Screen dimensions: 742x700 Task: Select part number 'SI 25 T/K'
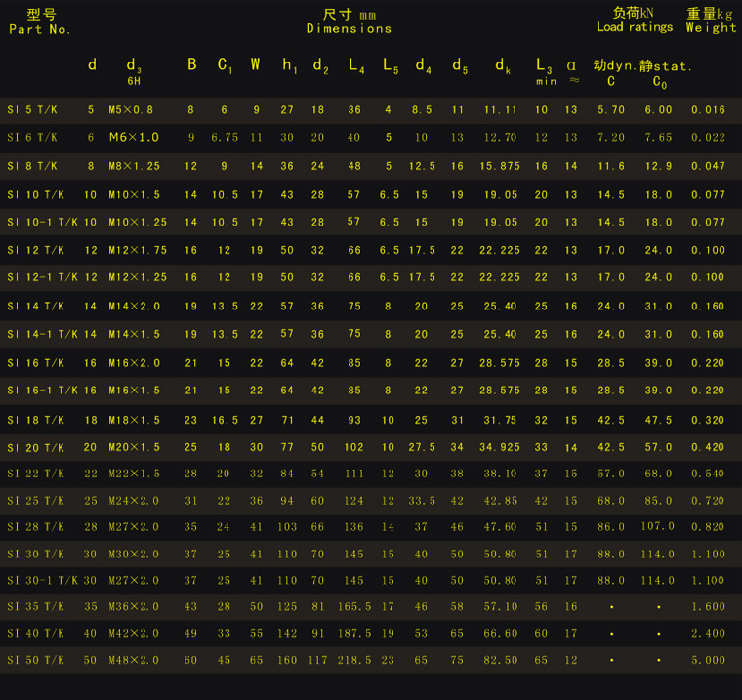click(x=35, y=501)
